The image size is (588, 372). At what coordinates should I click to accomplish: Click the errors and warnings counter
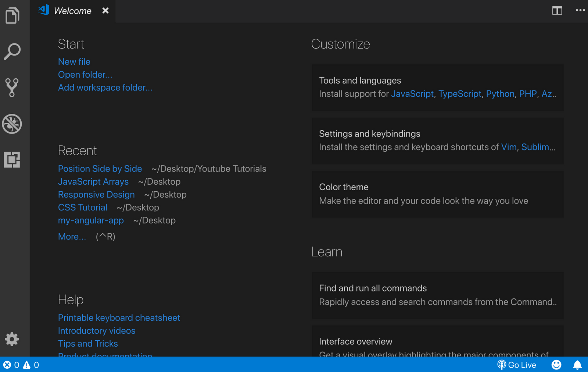[20, 365]
